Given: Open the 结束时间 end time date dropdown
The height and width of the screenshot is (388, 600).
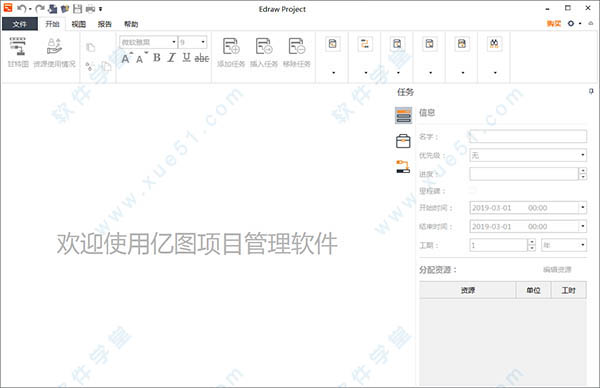Looking at the screenshot, I should click(x=583, y=226).
